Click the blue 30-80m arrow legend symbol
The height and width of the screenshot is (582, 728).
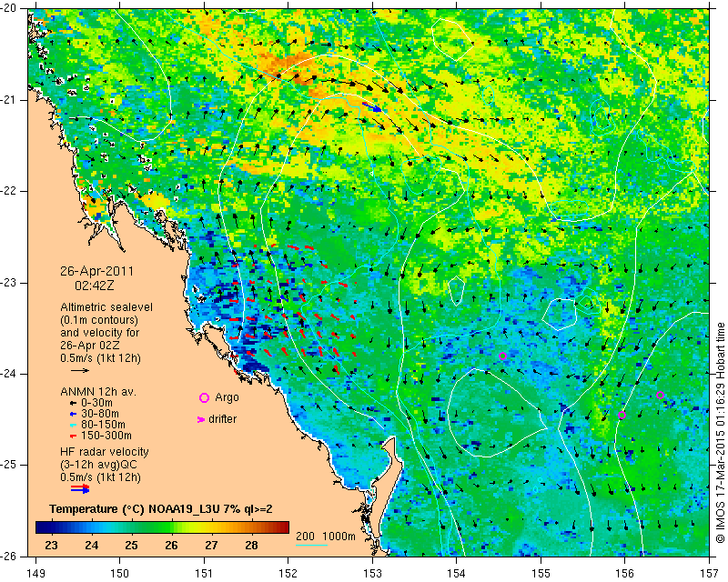[73, 414]
